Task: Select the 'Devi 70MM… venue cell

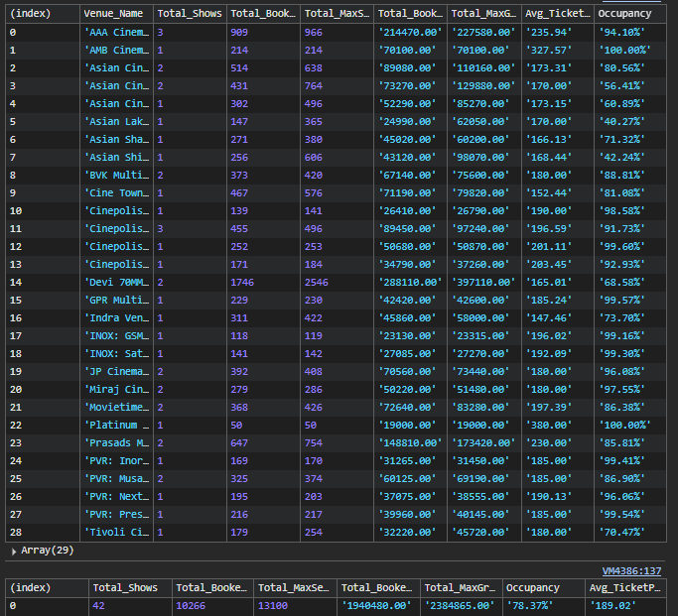Action: pyautogui.click(x=116, y=282)
